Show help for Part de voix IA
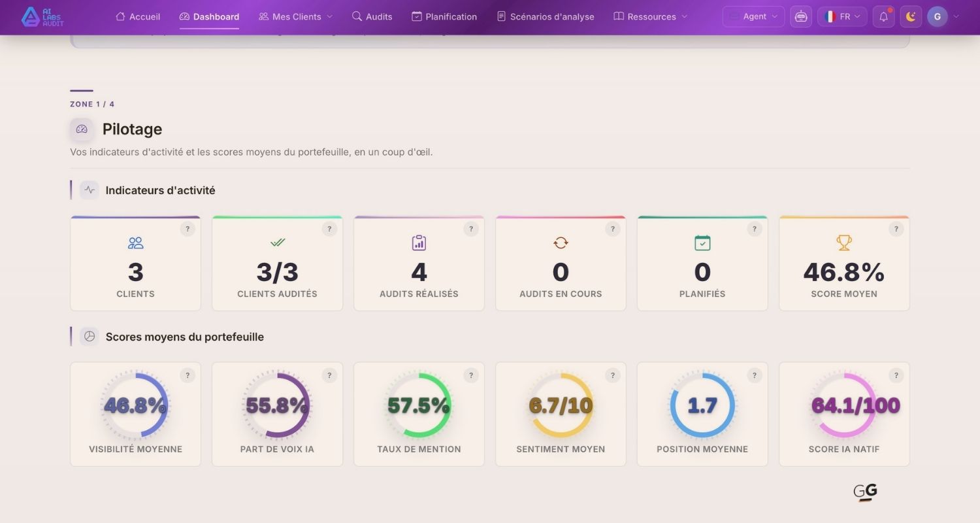 (x=329, y=375)
